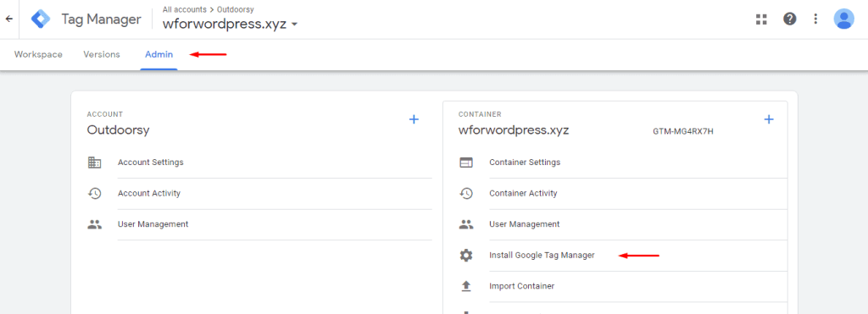
Task: Click the Account Activity history icon
Action: 95,194
